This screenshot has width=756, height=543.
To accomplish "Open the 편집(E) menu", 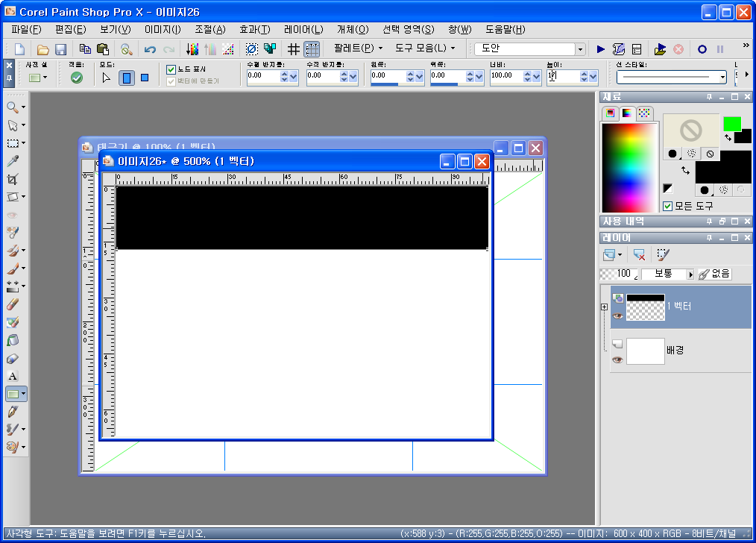I will (x=70, y=29).
